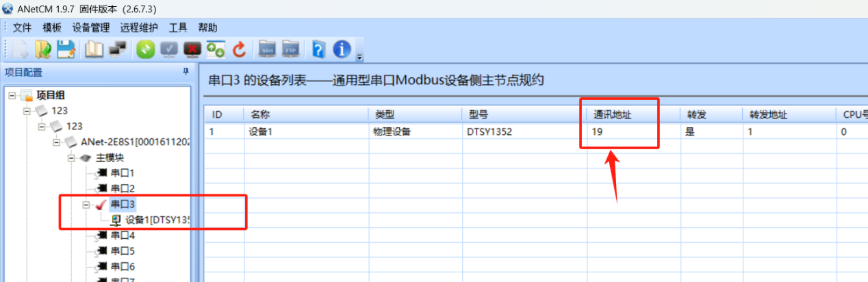Screen dimensions: 868x282
Task: Open the 远程维护 menu
Action: pyautogui.click(x=138, y=28)
